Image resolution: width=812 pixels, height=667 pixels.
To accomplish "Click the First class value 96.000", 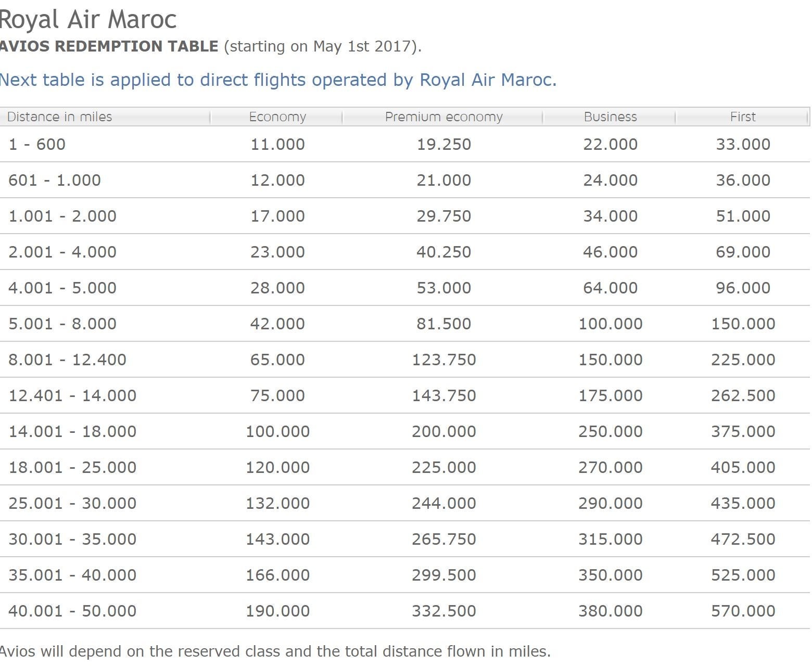I will (743, 288).
